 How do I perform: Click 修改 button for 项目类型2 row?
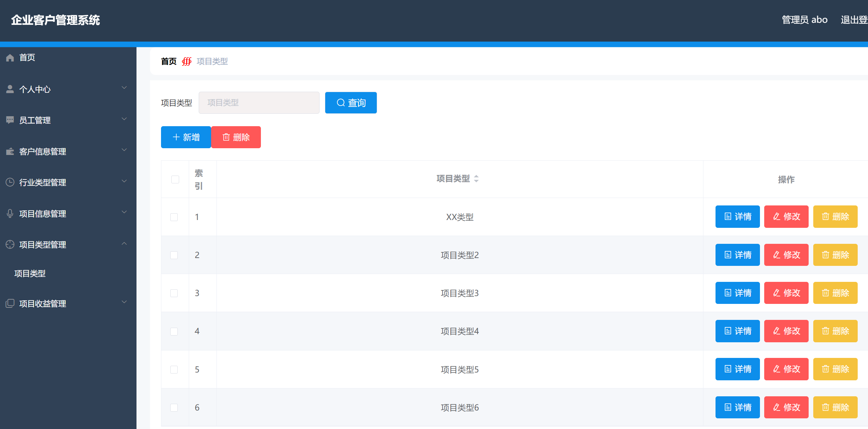point(786,255)
